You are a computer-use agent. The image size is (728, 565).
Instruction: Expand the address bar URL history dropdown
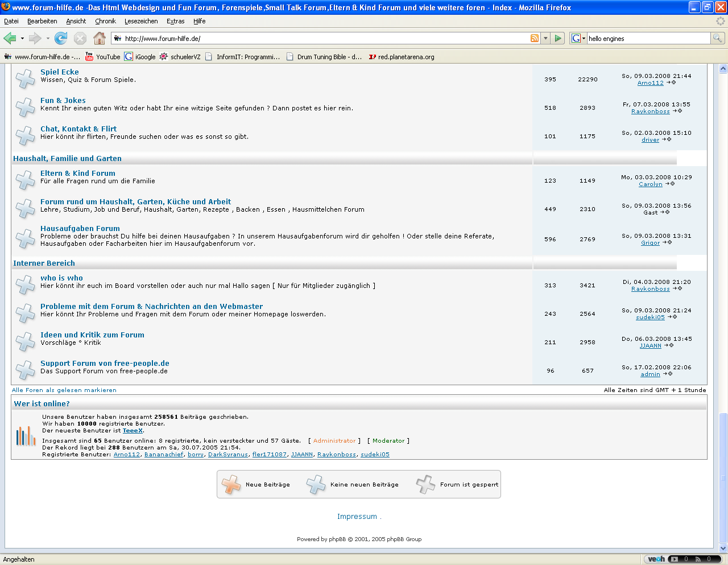[545, 38]
